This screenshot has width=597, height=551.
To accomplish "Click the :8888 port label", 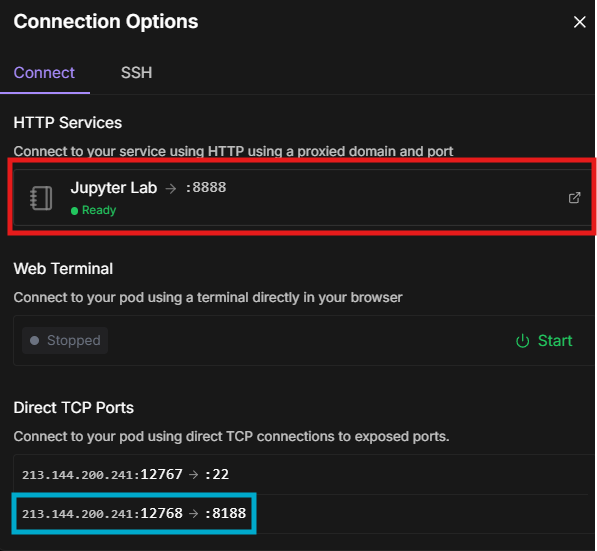I will [x=206, y=187].
